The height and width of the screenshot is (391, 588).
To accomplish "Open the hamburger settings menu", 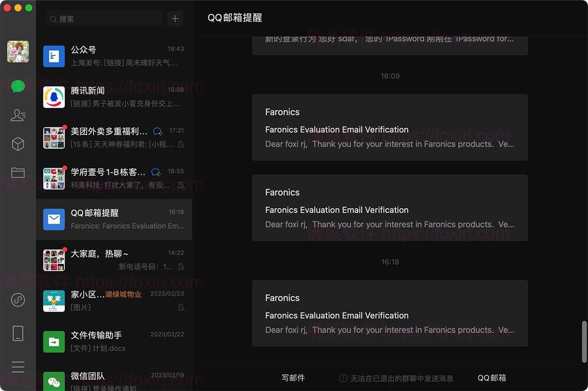I will tap(18, 367).
